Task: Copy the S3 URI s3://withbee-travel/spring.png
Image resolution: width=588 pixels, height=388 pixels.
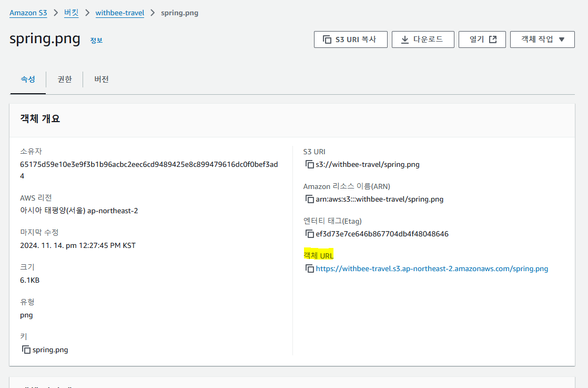Action: [x=309, y=164]
